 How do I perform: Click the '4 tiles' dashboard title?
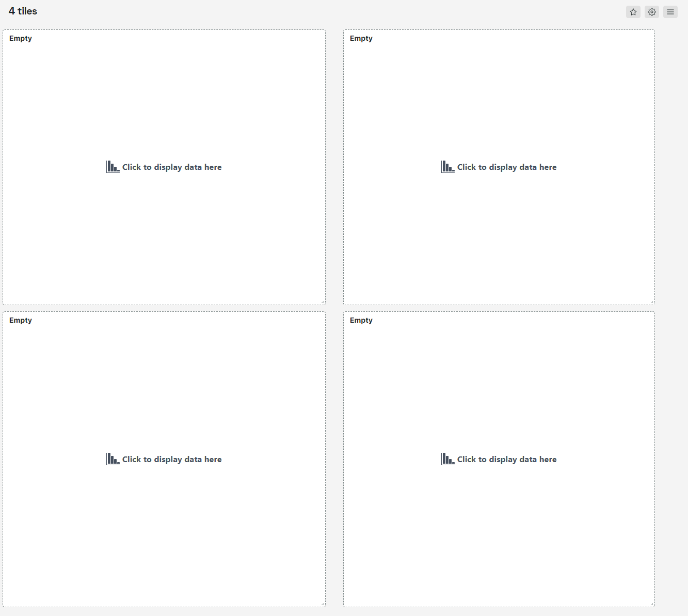click(23, 11)
